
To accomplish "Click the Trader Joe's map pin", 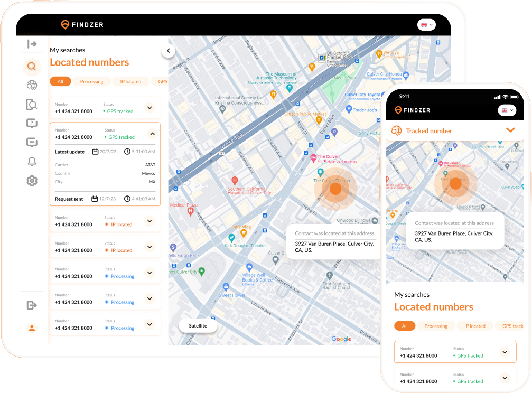I will (x=349, y=109).
